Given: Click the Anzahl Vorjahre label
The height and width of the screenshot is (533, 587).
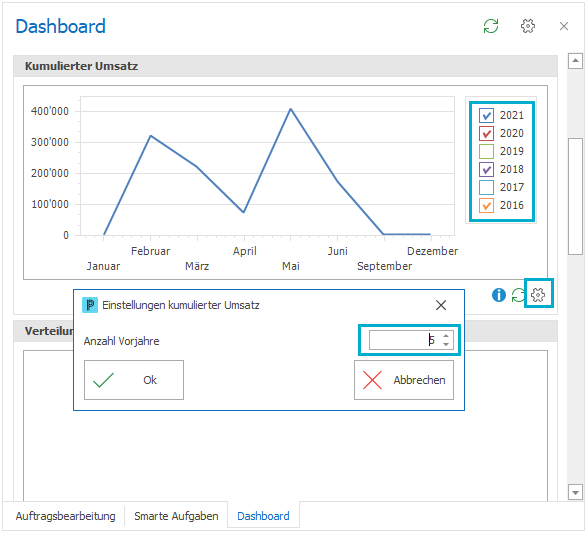Looking at the screenshot, I should (x=121, y=341).
